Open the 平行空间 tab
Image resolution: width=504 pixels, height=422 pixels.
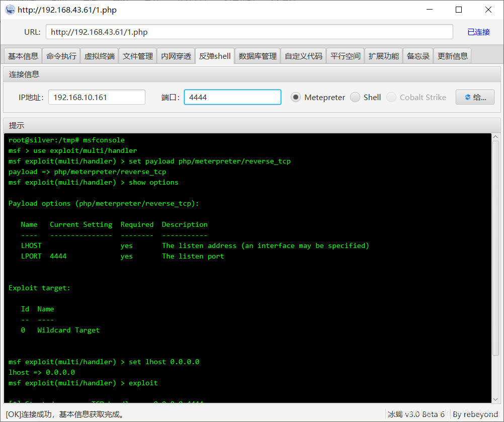(345, 56)
